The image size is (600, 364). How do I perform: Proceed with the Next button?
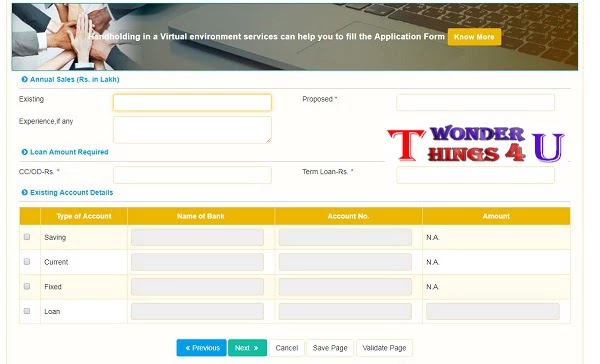(x=247, y=348)
